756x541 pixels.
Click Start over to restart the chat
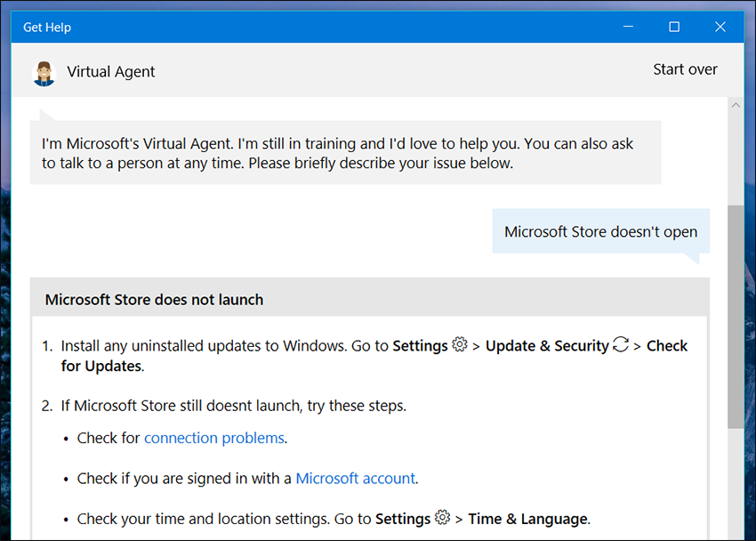coord(685,69)
